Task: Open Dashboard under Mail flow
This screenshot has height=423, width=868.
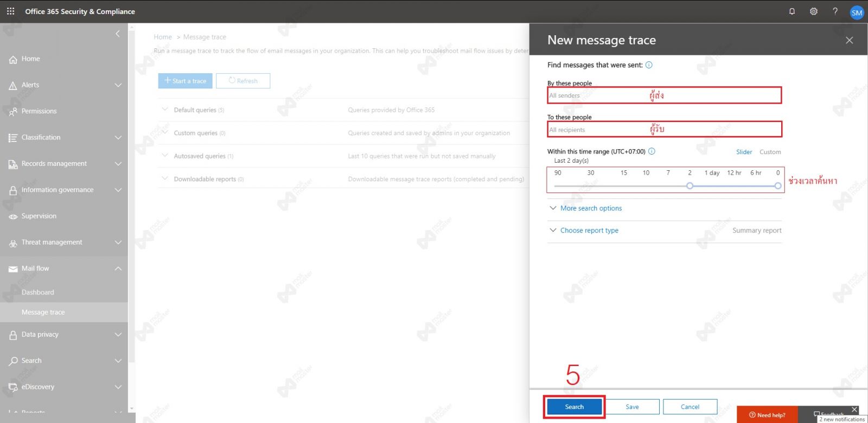Action: 38,292
